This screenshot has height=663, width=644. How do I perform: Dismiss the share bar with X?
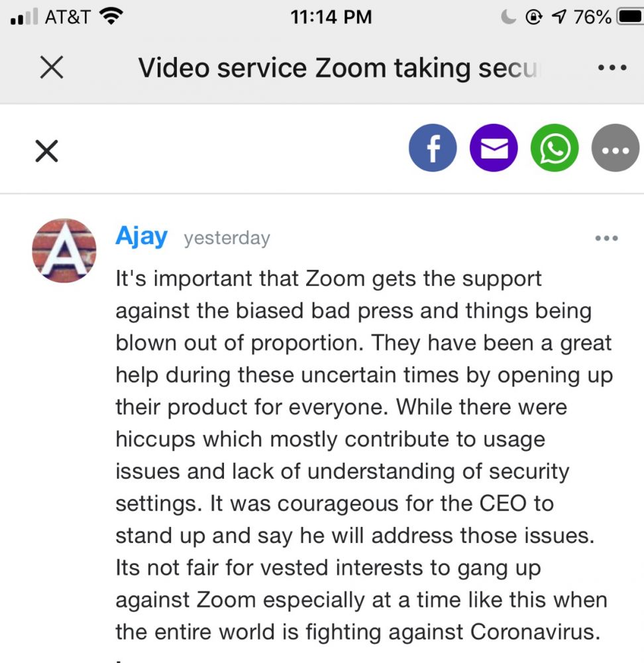(46, 151)
